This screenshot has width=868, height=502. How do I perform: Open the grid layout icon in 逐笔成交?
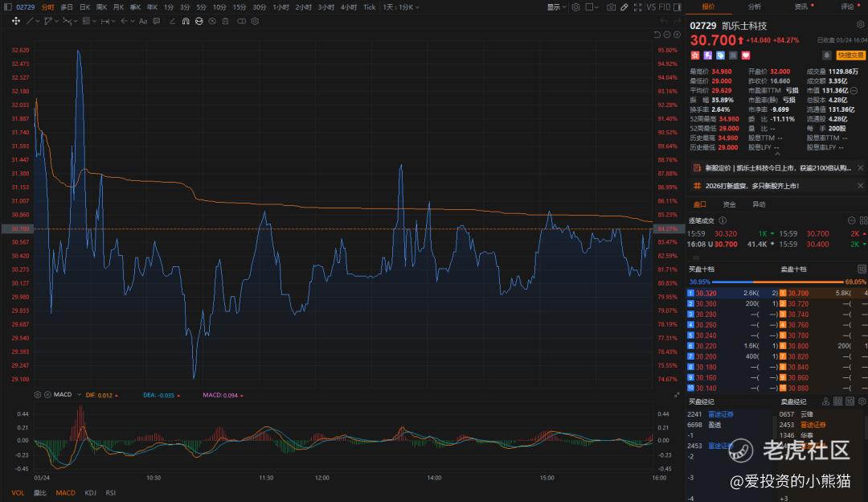coord(863,220)
